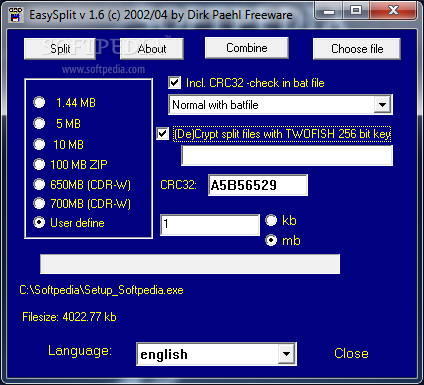Click the user-defined size field
The width and height of the screenshot is (424, 385).
210,225
